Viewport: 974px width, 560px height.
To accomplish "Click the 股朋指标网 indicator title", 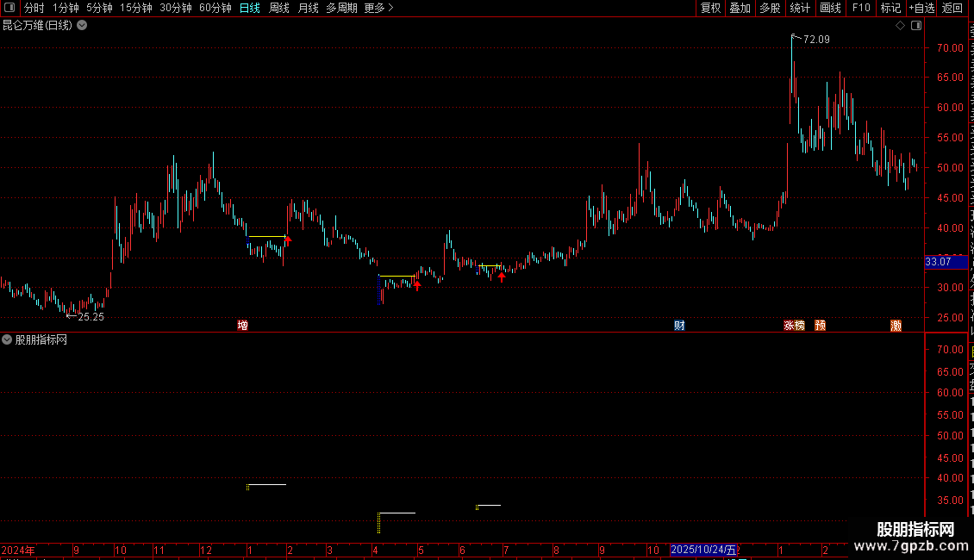I will pyautogui.click(x=41, y=339).
